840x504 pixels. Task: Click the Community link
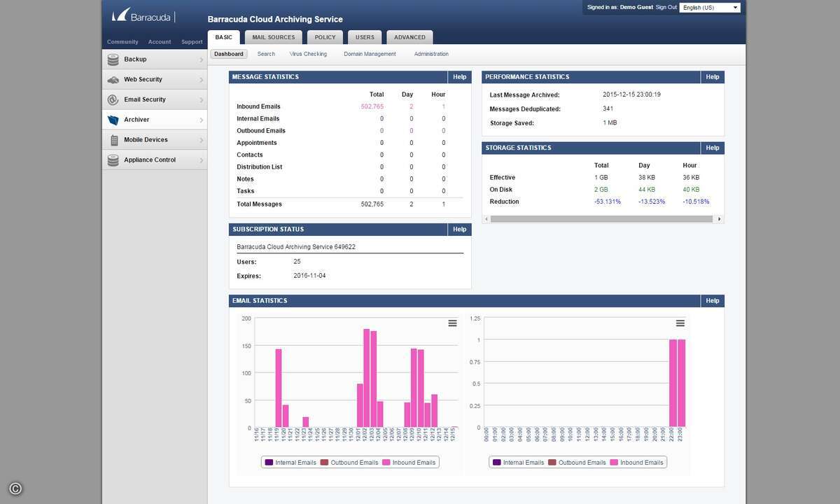(x=122, y=42)
